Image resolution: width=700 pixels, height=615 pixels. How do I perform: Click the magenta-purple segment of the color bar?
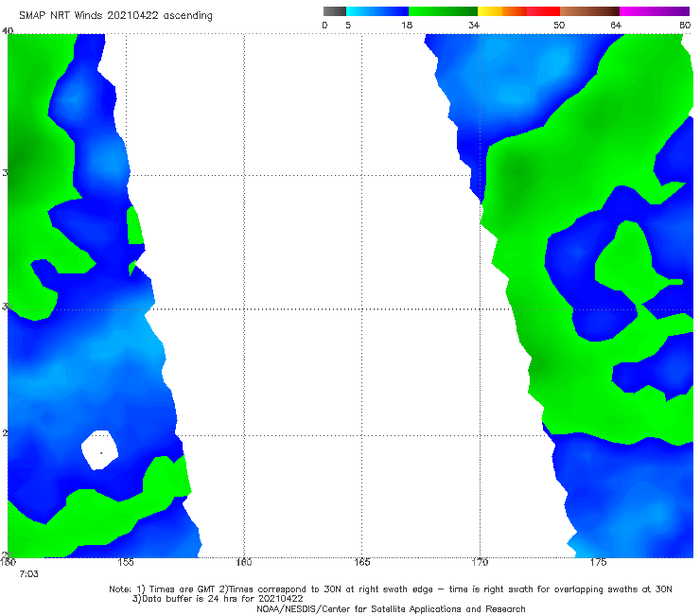point(655,11)
